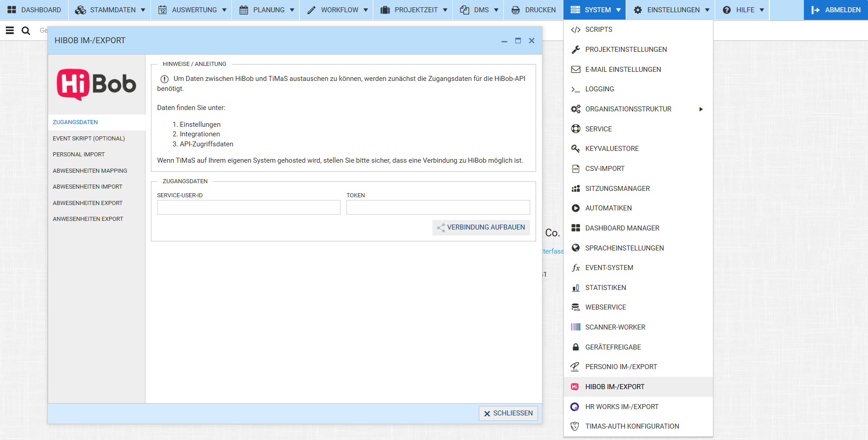Select the Abwesenheiten Import tab
Viewport: 868px width, 440px height.
tap(96, 187)
